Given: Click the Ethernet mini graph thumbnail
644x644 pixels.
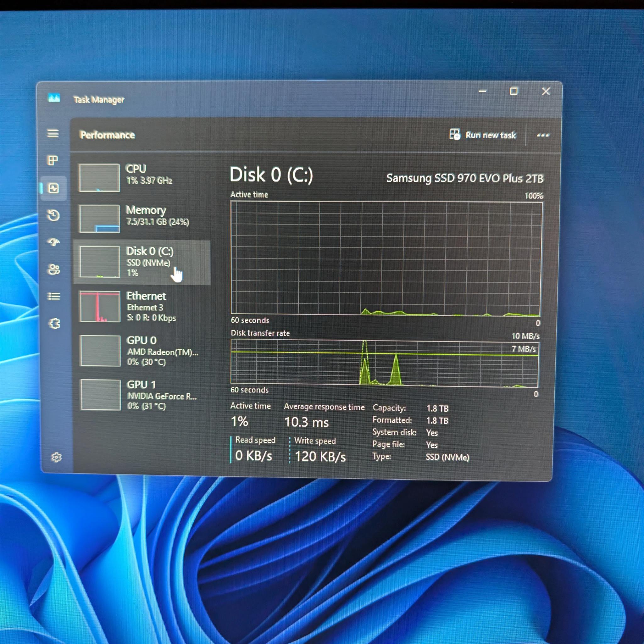Looking at the screenshot, I should click(100, 306).
